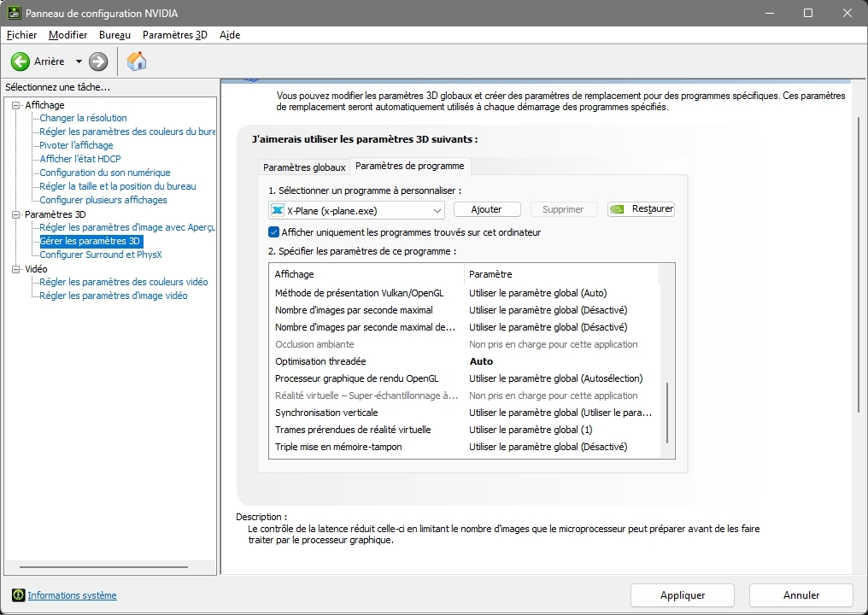Viewport: 868px width, 615px height.
Task: Select Triple mise en mémoire-tampon row
Action: click(465, 448)
